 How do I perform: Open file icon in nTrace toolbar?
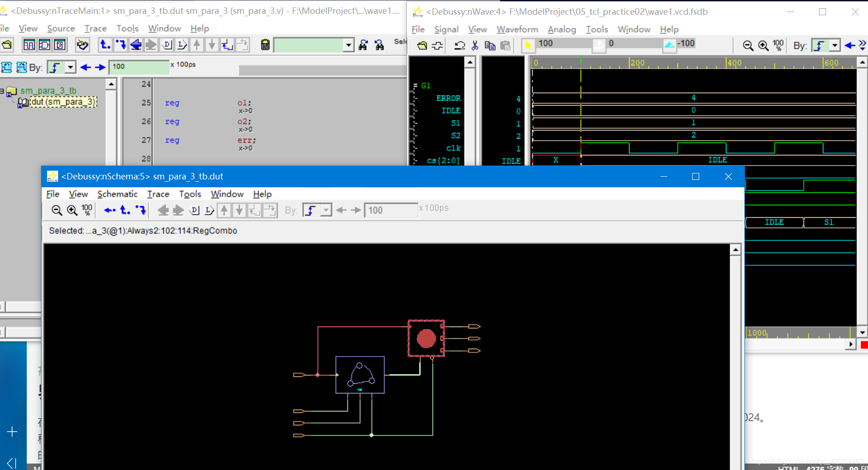coord(6,45)
